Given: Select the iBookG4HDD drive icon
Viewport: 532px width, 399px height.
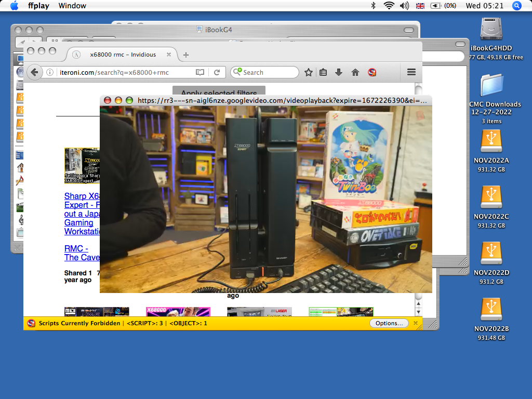Looking at the screenshot, I should [491, 29].
